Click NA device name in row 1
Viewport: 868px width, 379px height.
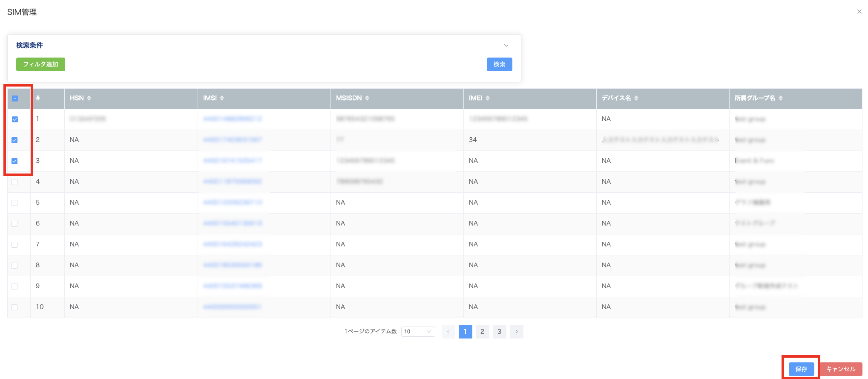[606, 119]
